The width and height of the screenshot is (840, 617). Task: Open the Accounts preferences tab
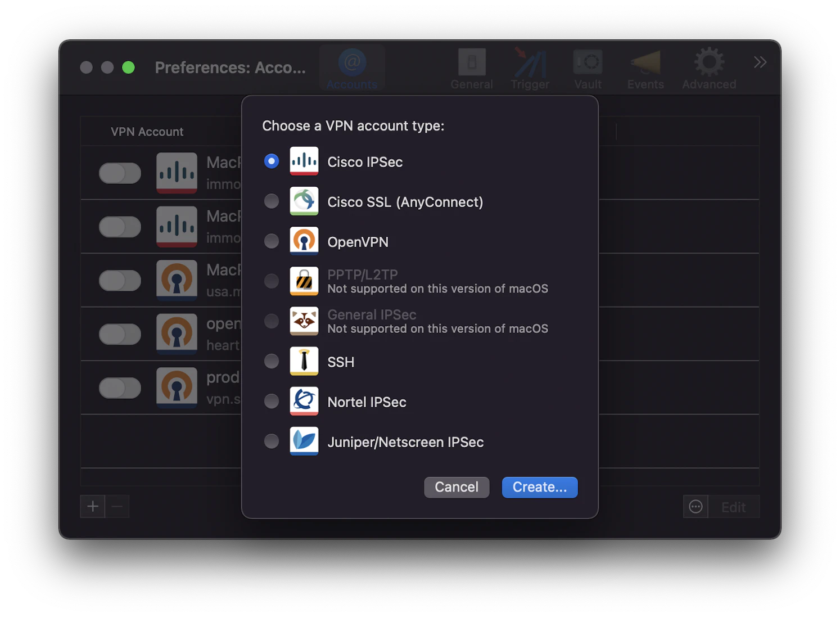click(352, 69)
